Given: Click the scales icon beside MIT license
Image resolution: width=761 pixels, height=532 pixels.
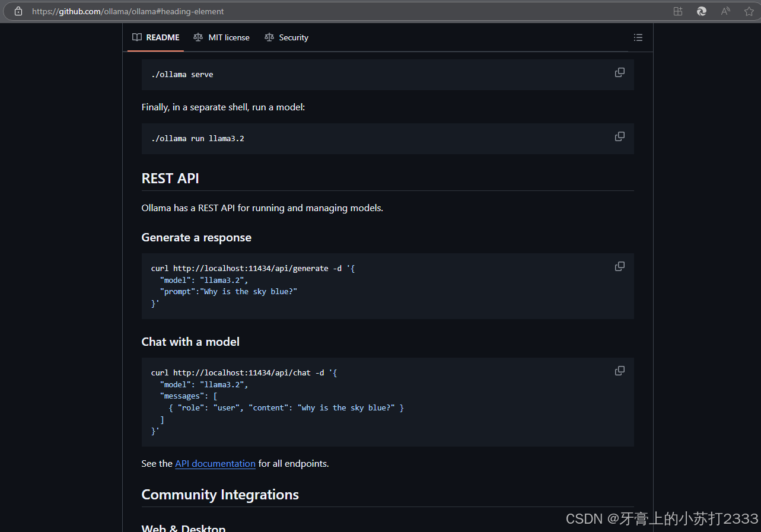Looking at the screenshot, I should point(198,37).
